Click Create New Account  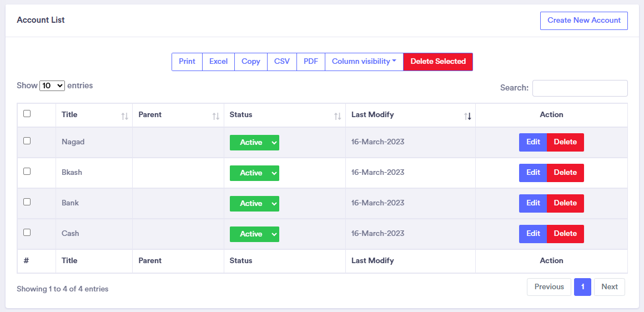(583, 21)
